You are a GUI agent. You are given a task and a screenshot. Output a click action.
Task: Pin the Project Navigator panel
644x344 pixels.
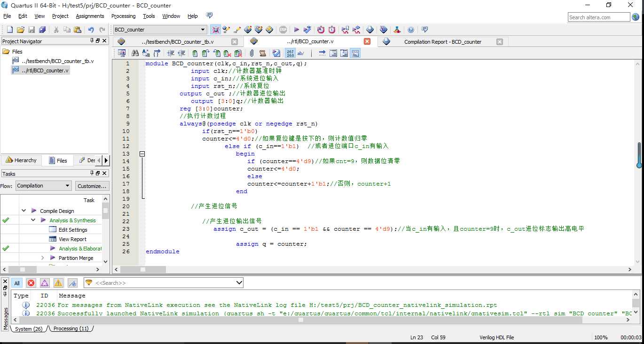[x=92, y=41]
